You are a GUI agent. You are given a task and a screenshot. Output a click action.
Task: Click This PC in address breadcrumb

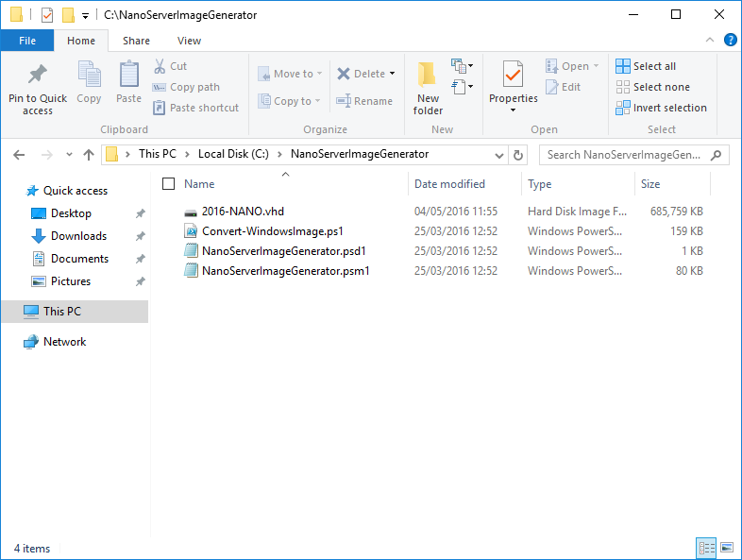(157, 154)
